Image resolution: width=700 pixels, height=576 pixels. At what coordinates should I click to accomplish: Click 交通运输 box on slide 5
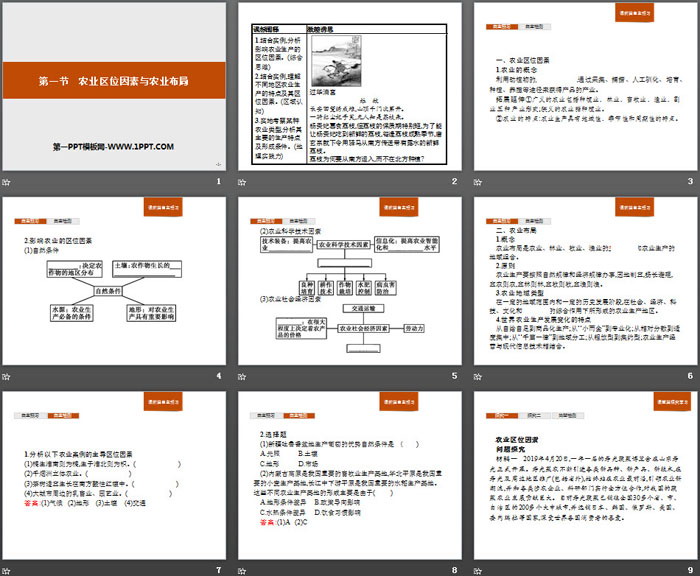(363, 308)
